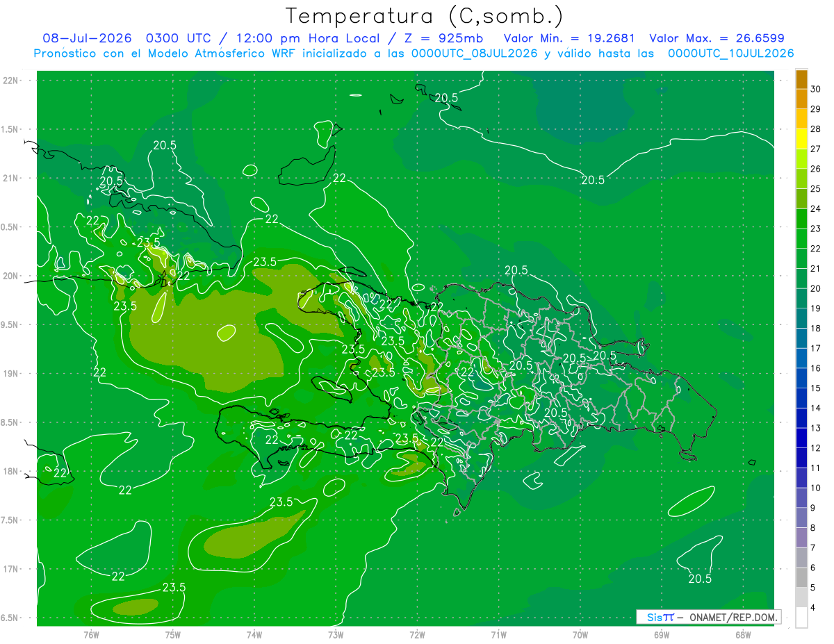The width and height of the screenshot is (834, 644).
Task: Click the "69W" longitude axis label
Action: 662,635
